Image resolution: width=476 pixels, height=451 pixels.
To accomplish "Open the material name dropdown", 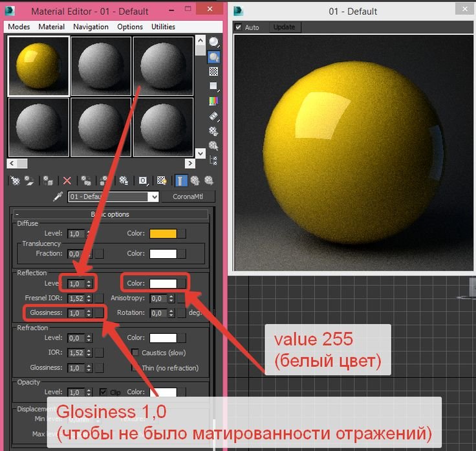I will tap(153, 197).
